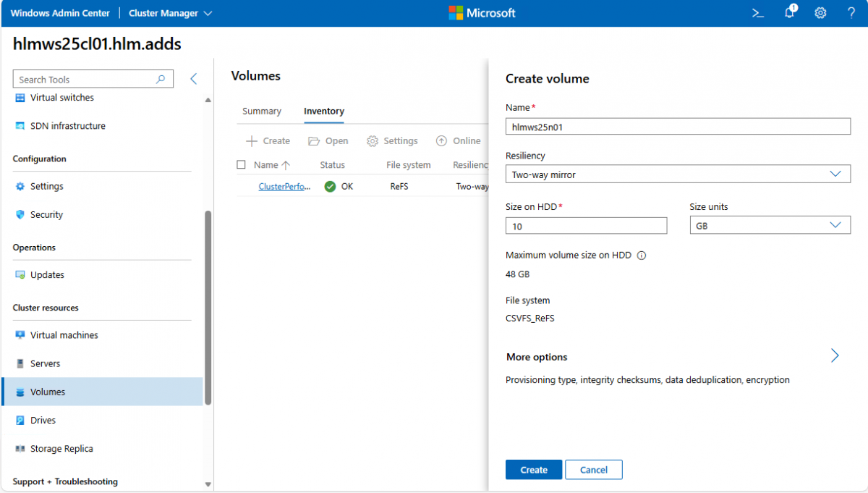Click the Size on HDD input field
This screenshot has width=868, height=493.
point(586,226)
